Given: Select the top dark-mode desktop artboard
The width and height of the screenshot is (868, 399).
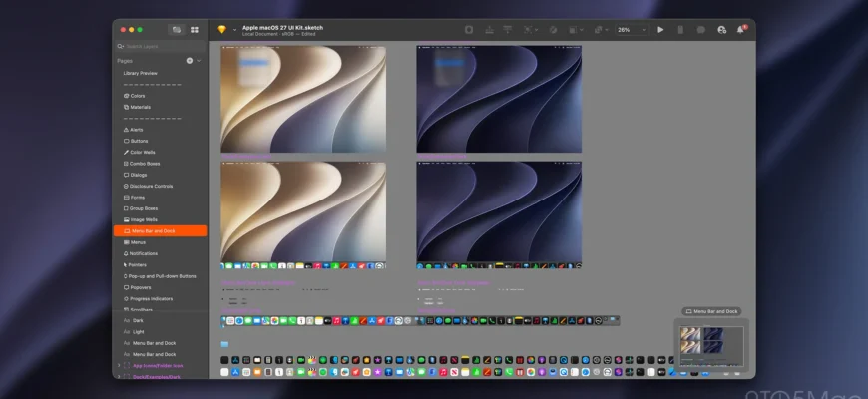Looking at the screenshot, I should click(x=499, y=99).
